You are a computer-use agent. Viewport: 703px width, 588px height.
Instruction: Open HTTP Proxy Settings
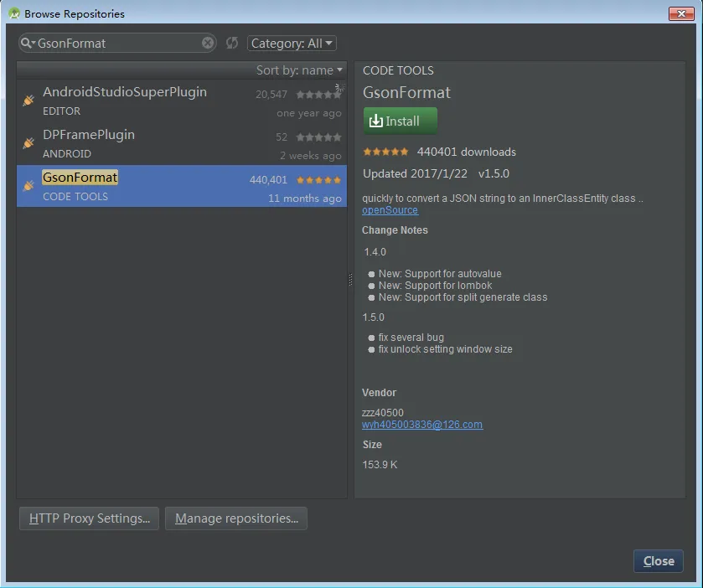[x=89, y=518]
